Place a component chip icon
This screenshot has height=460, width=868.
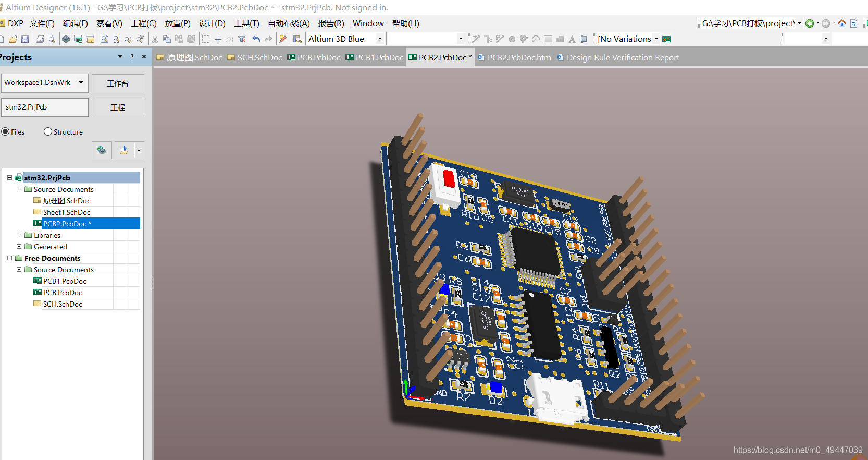tap(584, 39)
